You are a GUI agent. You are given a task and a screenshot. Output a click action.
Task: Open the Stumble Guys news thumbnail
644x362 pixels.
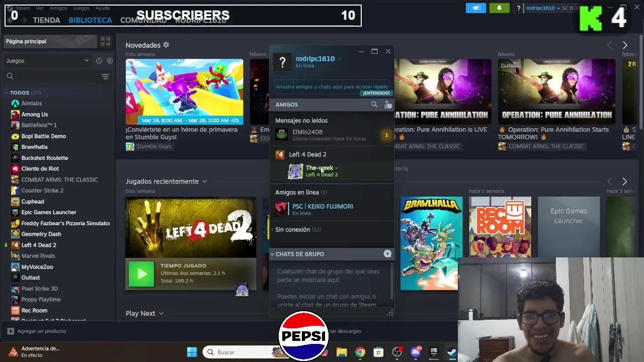[x=184, y=92]
